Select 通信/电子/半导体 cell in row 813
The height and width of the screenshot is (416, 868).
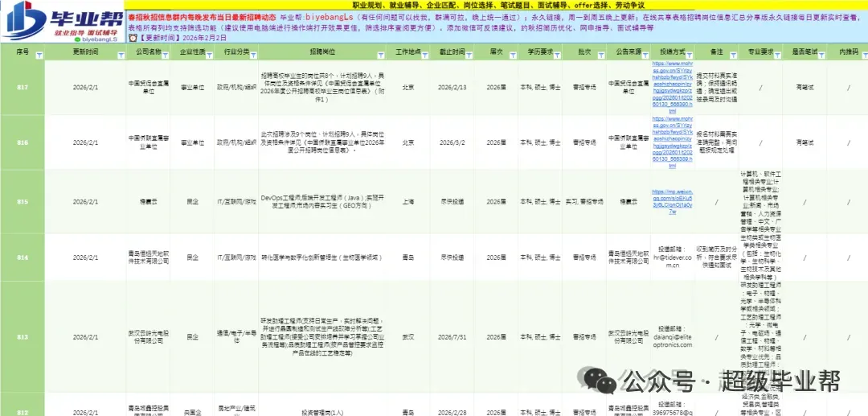pyautogui.click(x=236, y=336)
